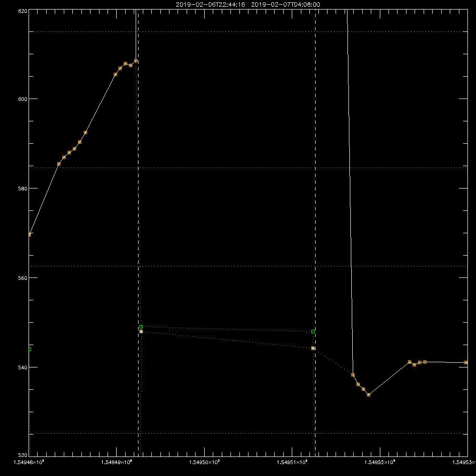Select the white-orange marker just below first green square

(141, 331)
